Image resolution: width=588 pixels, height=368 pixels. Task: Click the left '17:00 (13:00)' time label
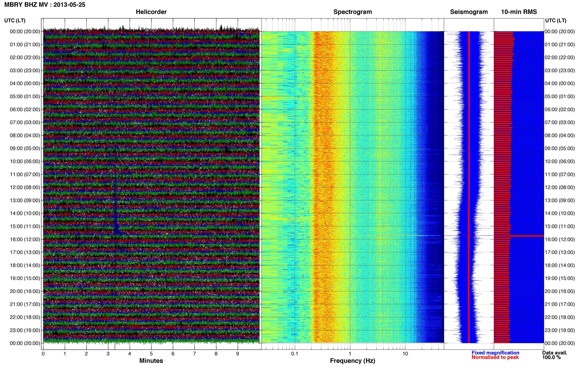tap(25, 252)
